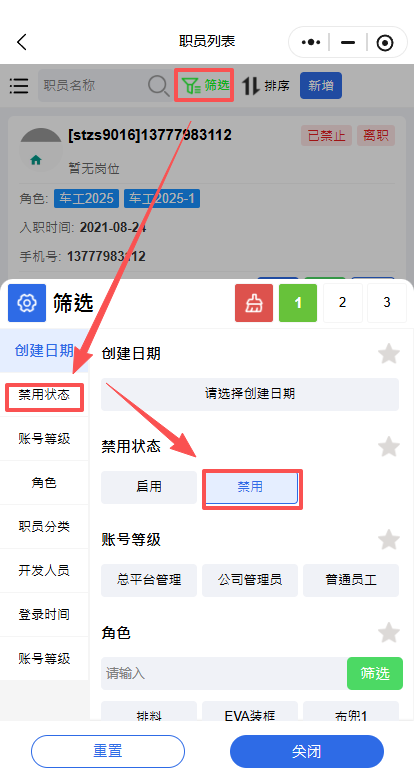Select the 启用 status option
The image size is (414, 780).
point(149,487)
